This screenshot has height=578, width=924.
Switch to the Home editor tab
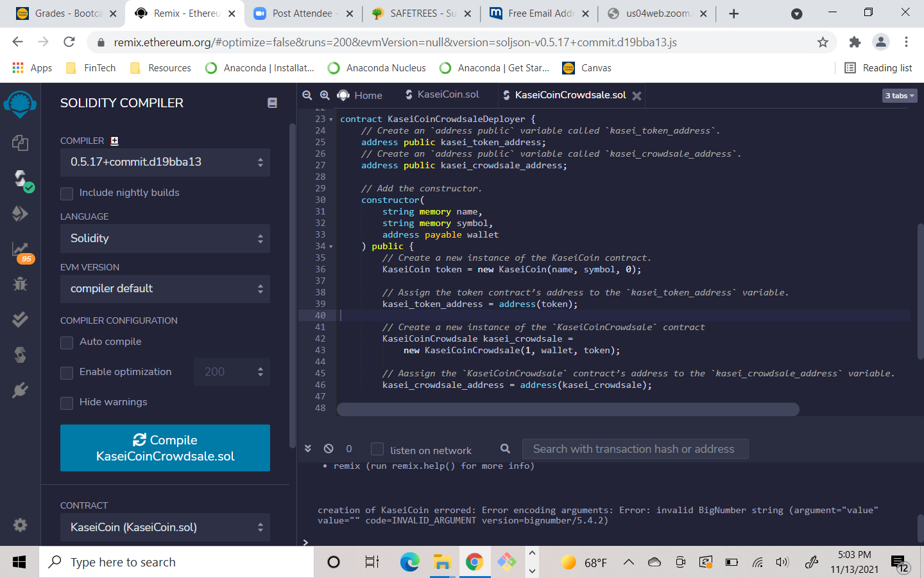359,95
